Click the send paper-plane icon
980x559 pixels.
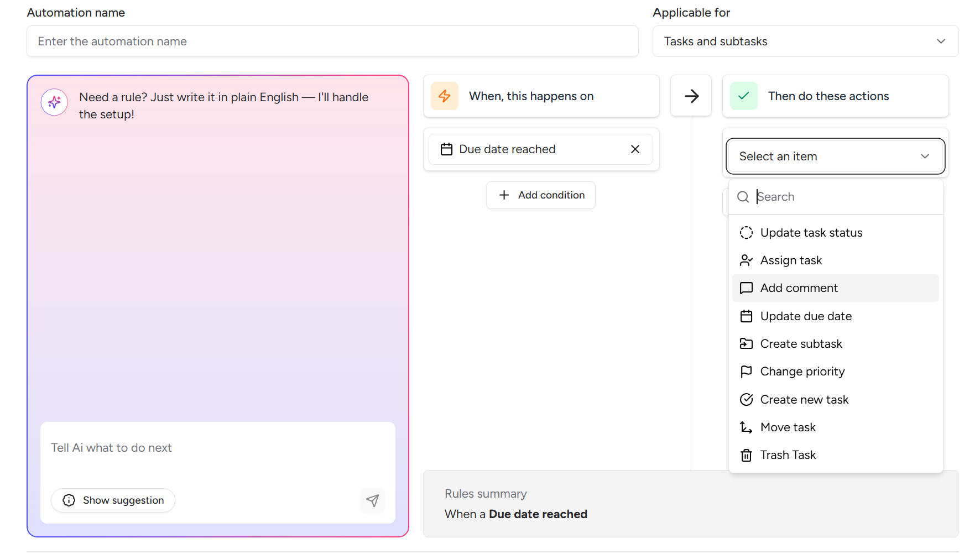[x=373, y=500]
